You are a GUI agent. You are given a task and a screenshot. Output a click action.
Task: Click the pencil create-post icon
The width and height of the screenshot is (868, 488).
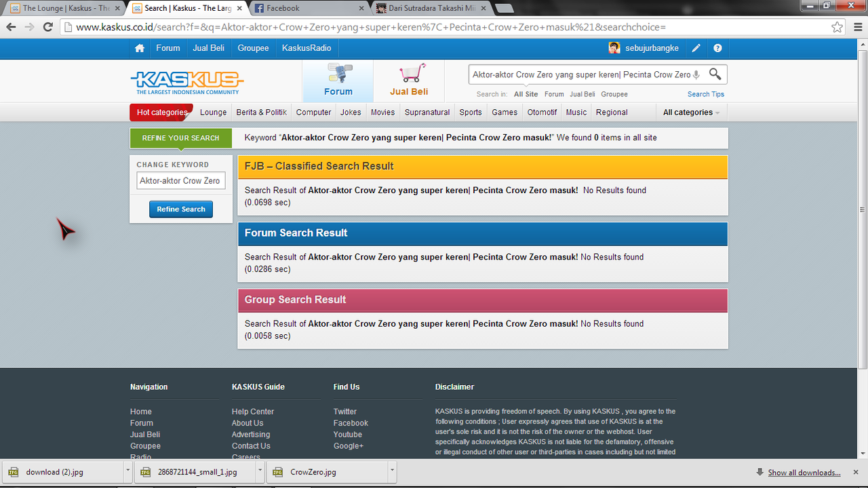pyautogui.click(x=696, y=48)
